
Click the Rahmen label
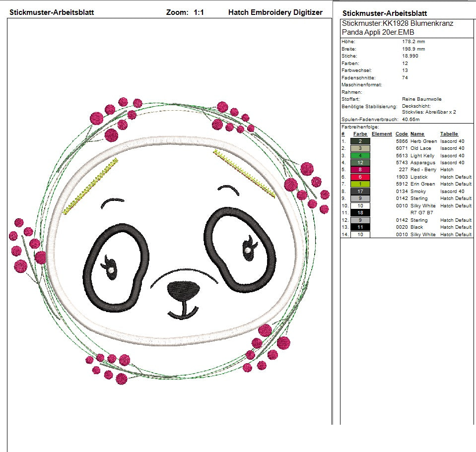tap(351, 92)
